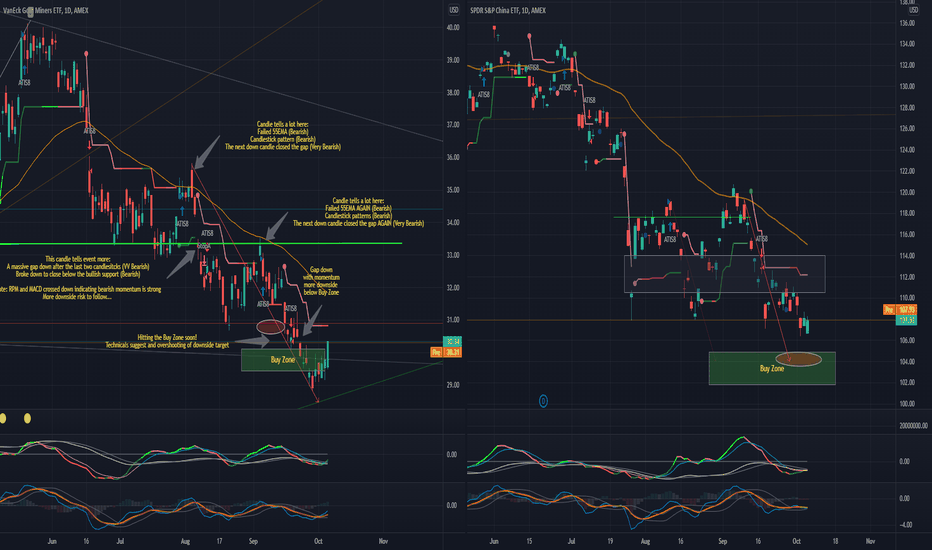Select the red ellipse drawing on Gold Miners chart
The image size is (932, 550).
(270, 326)
